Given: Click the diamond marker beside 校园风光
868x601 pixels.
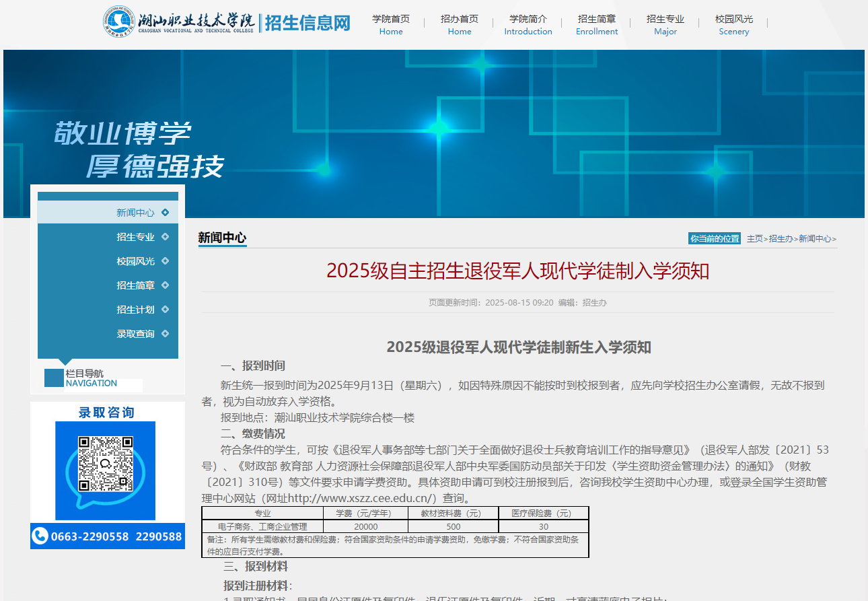Looking at the screenshot, I should pyautogui.click(x=166, y=260).
